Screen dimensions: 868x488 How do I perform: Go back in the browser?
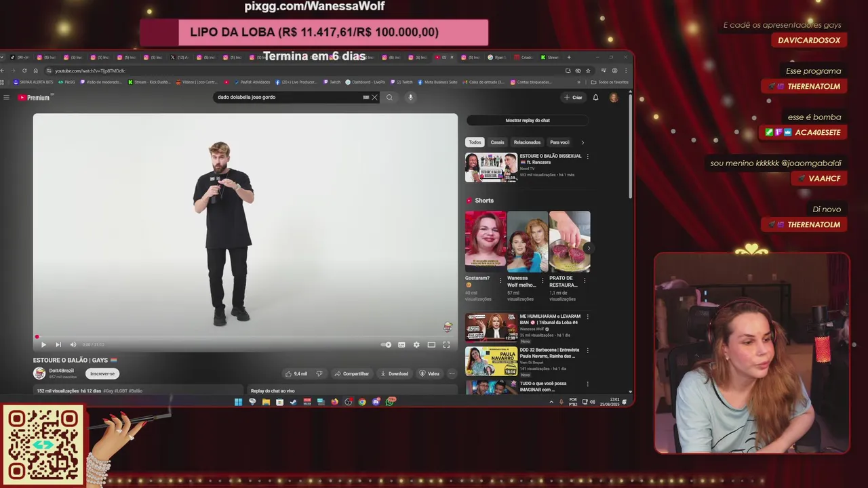(3, 70)
